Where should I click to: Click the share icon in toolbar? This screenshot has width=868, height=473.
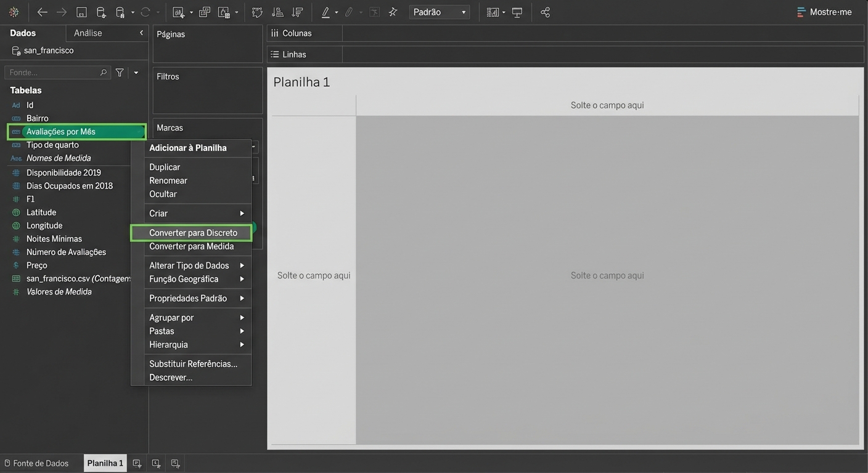pyautogui.click(x=545, y=12)
